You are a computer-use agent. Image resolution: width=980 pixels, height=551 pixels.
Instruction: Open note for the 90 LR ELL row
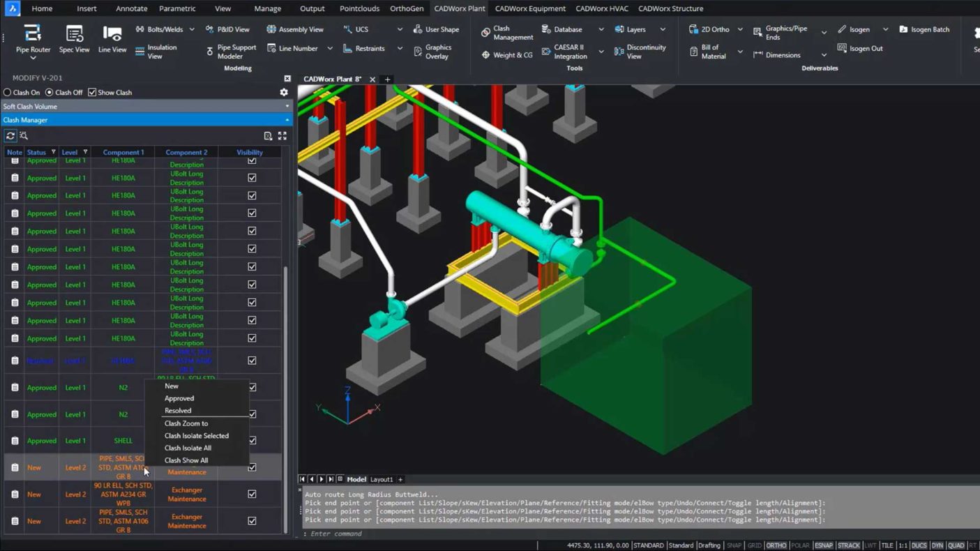15,495
